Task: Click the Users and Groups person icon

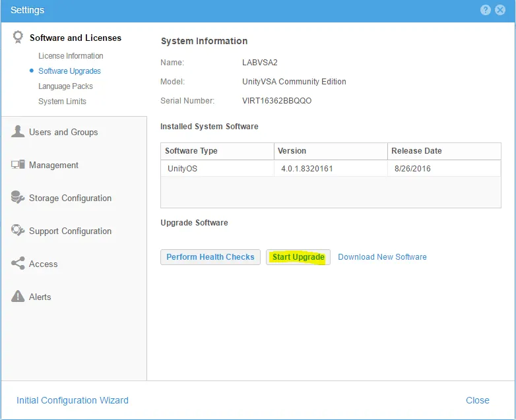Action: pyautogui.click(x=18, y=131)
